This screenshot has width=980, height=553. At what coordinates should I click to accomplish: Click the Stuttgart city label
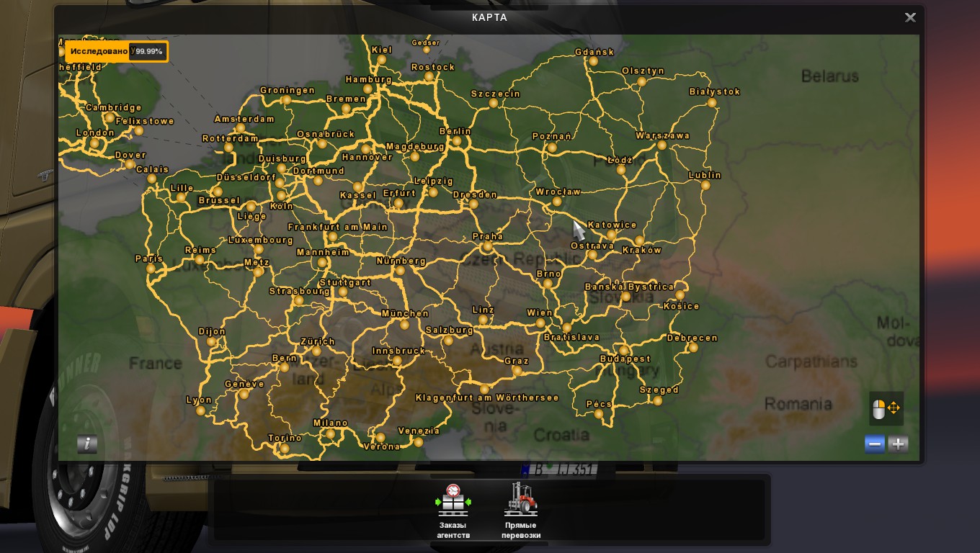tap(345, 283)
